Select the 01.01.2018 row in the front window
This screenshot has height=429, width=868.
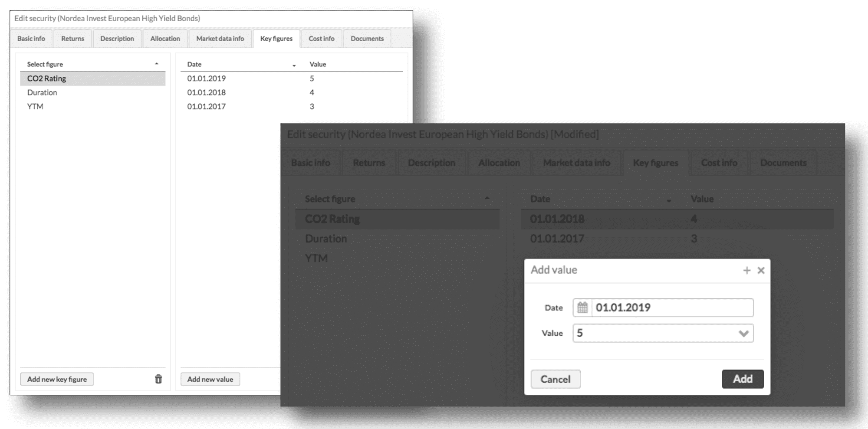pyautogui.click(x=292, y=92)
